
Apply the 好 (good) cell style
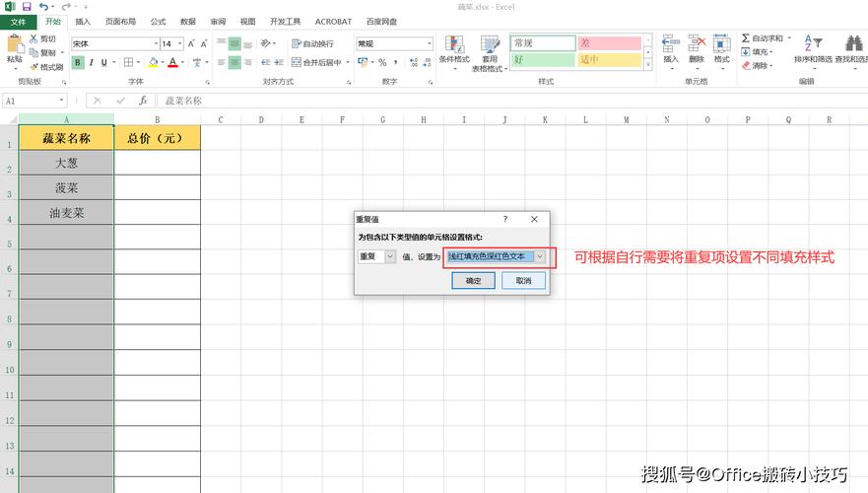tap(543, 60)
